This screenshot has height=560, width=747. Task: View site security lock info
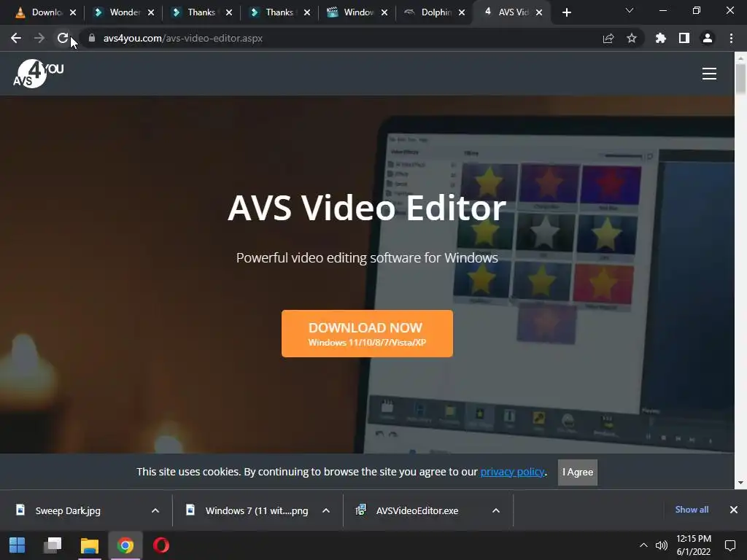(92, 38)
